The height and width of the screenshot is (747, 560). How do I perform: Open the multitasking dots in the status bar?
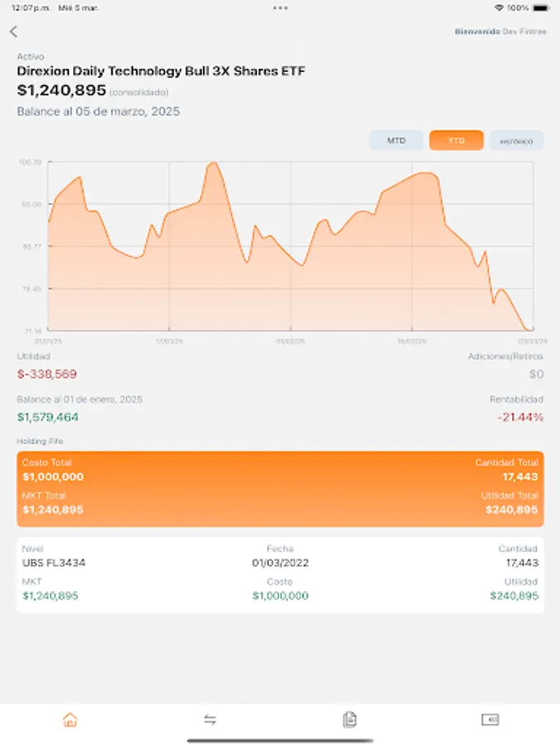280,7
